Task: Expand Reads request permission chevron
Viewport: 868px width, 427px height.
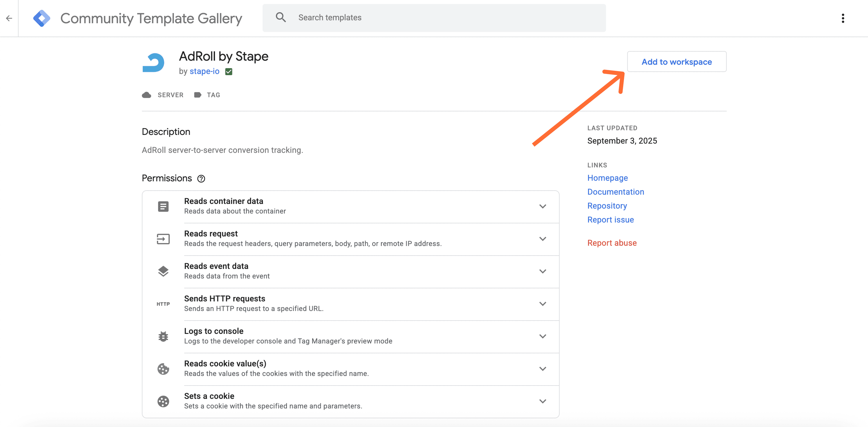Action: (542, 239)
